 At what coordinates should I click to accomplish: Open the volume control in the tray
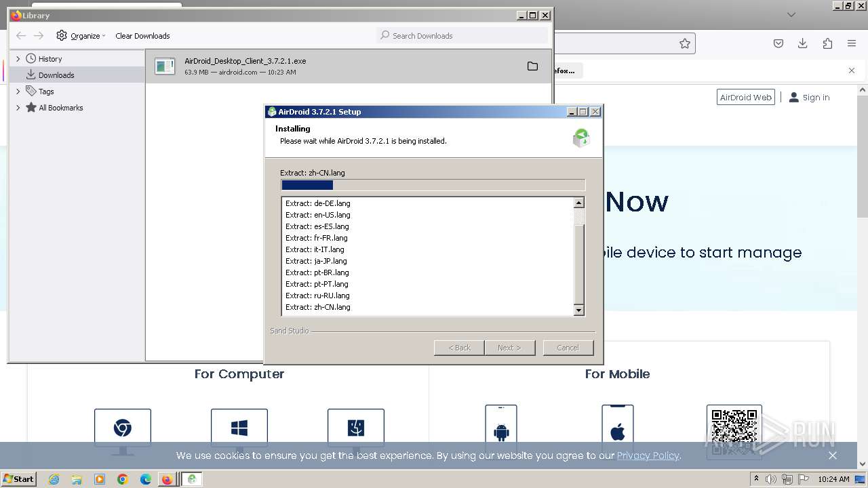pyautogui.click(x=772, y=479)
